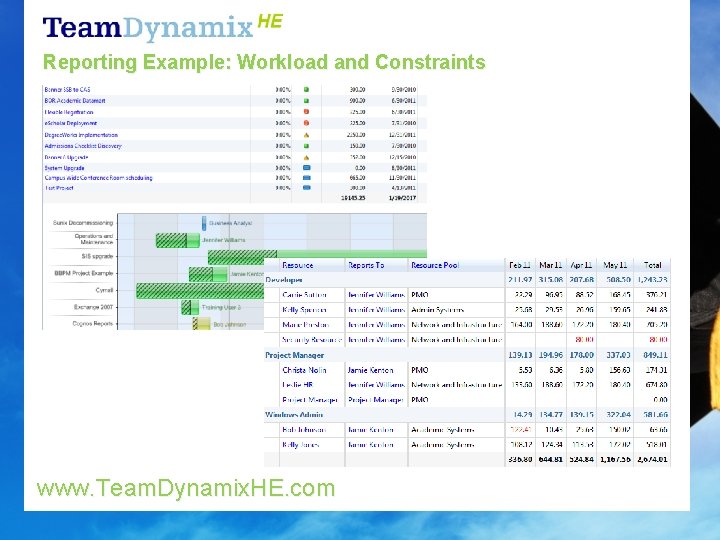
Task: Click the SIS upgrade Gantt bar
Action: tap(317, 257)
